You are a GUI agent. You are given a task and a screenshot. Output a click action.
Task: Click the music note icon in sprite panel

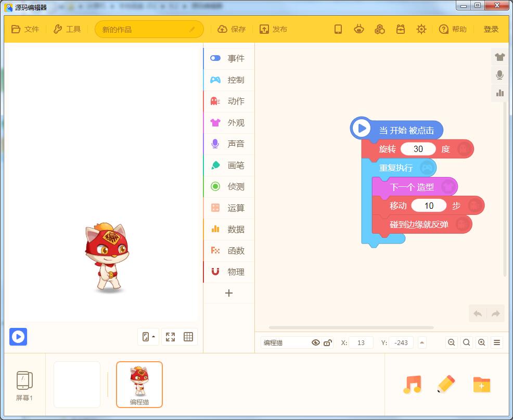click(x=412, y=385)
